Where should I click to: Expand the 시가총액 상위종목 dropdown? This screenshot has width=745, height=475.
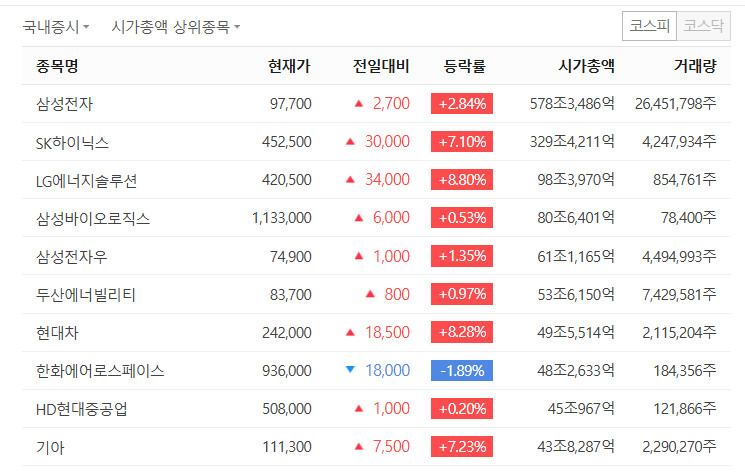(x=175, y=27)
